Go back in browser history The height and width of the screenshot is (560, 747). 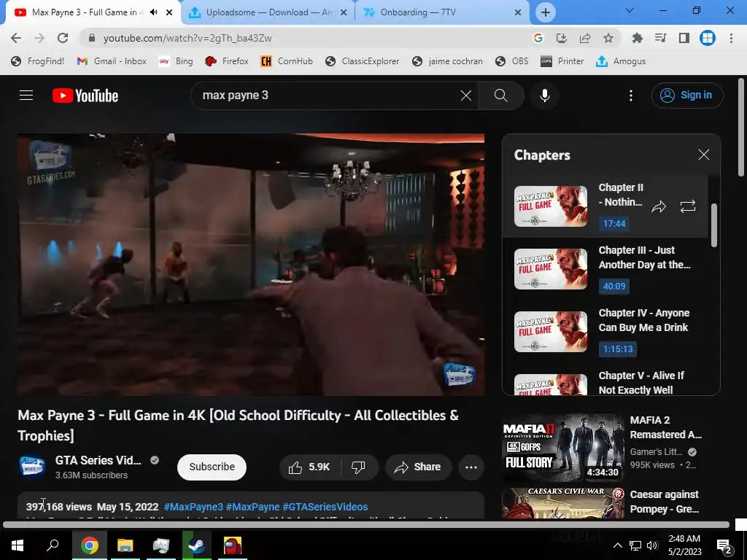point(16,38)
